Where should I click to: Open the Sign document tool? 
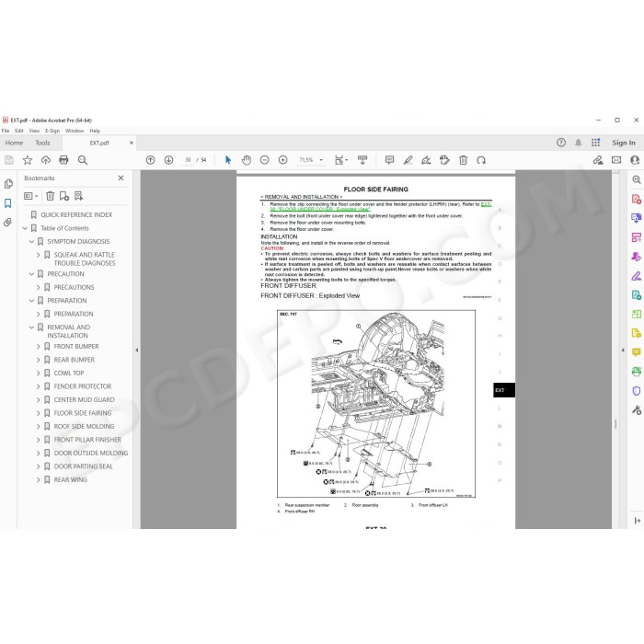point(426,160)
